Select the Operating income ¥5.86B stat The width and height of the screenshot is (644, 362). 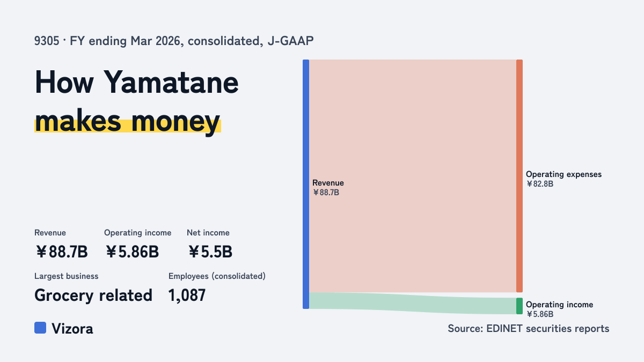pos(138,245)
